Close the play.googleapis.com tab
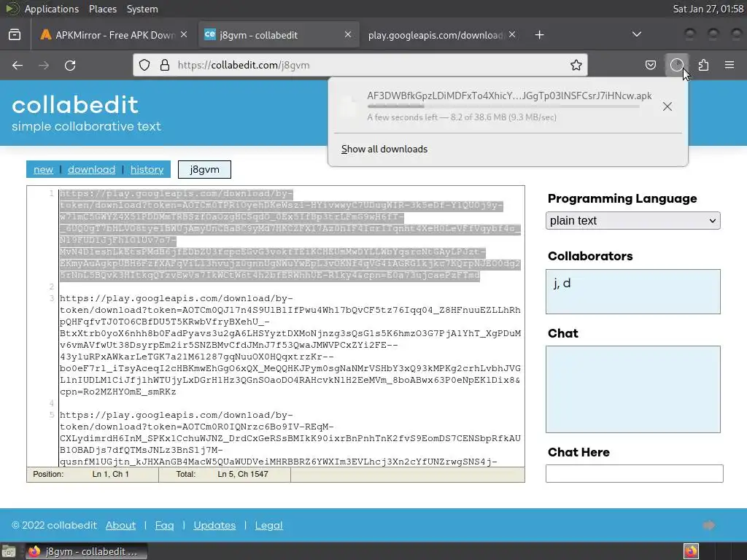Viewport: 747px width, 560px height. point(511,35)
